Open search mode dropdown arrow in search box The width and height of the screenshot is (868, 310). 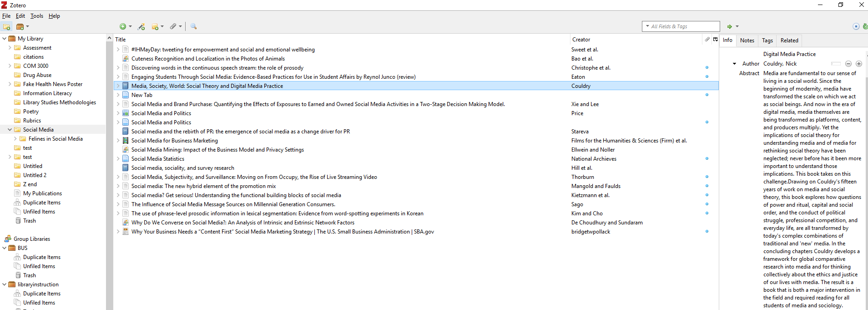click(647, 26)
